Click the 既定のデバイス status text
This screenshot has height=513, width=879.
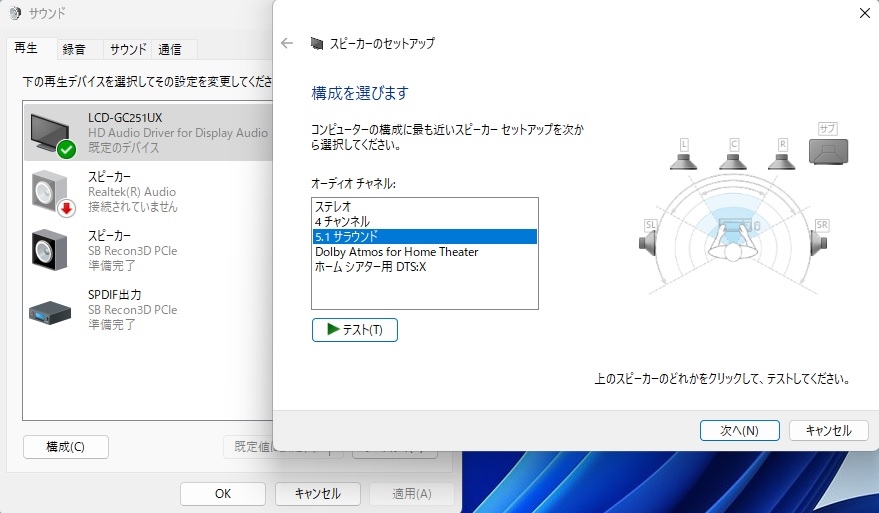(123, 147)
